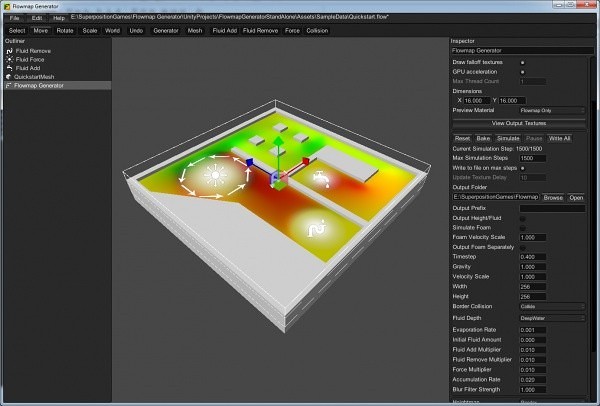Select QuickstartMesh in the Outliner
600x406 pixels.
(57, 77)
